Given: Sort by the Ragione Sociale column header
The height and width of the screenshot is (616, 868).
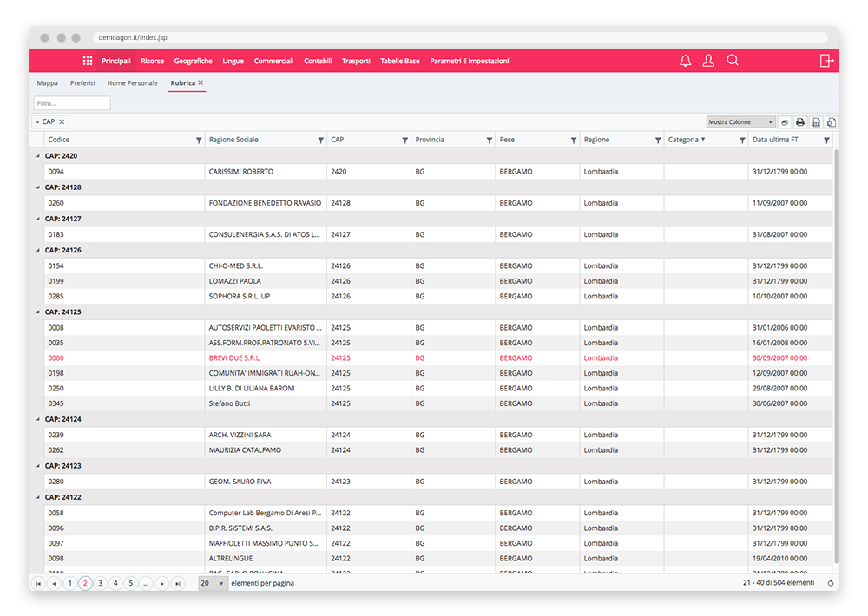Looking at the screenshot, I should (233, 140).
